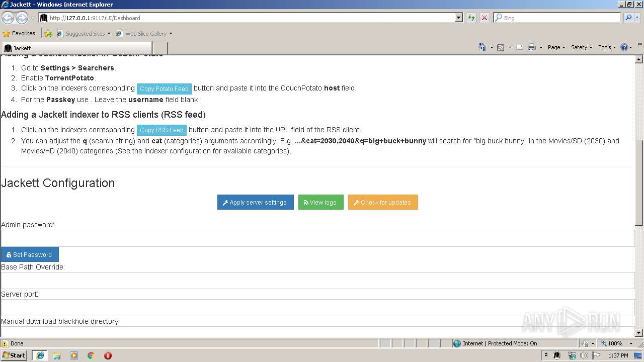Open Suggested Sites favorites link
The height and width of the screenshot is (362, 644).
coord(84,34)
